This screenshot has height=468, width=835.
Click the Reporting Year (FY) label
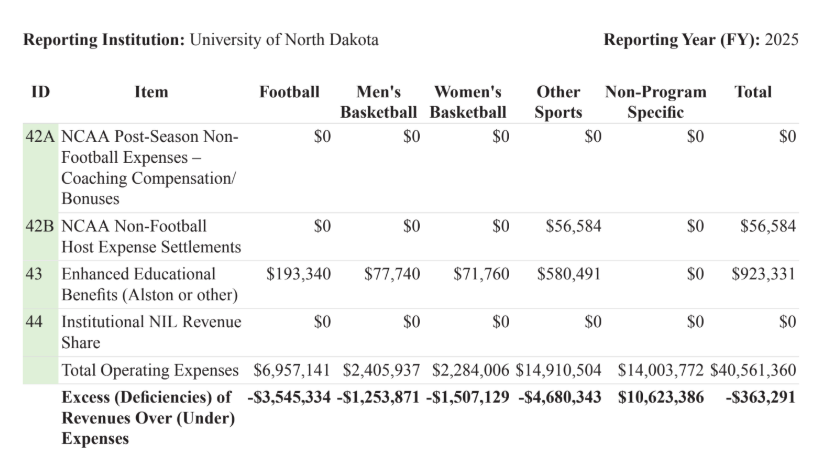pos(680,40)
